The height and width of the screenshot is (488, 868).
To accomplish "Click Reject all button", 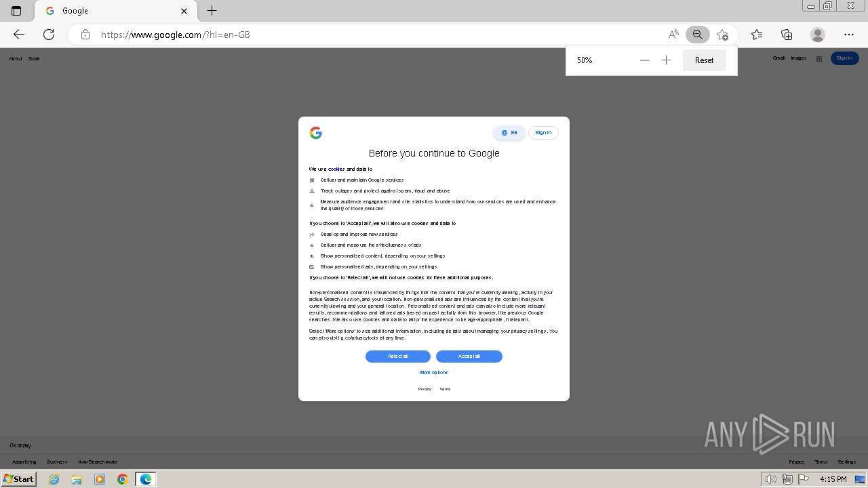I will (398, 357).
